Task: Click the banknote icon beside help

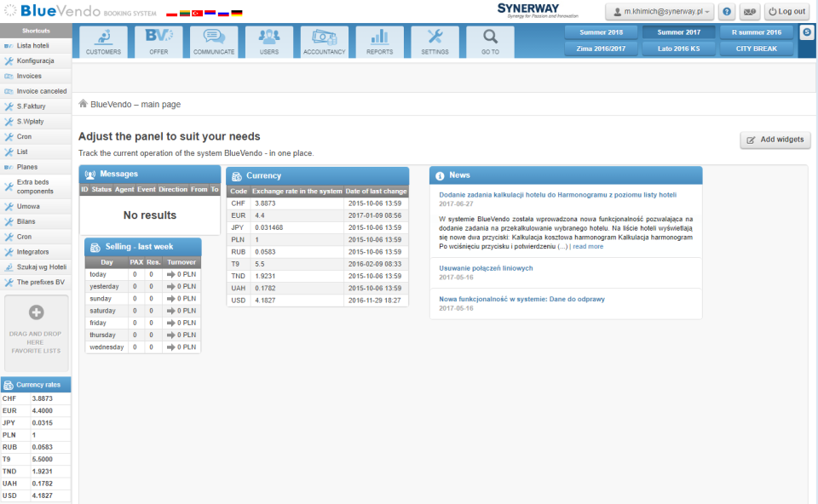Action: pyautogui.click(x=750, y=11)
